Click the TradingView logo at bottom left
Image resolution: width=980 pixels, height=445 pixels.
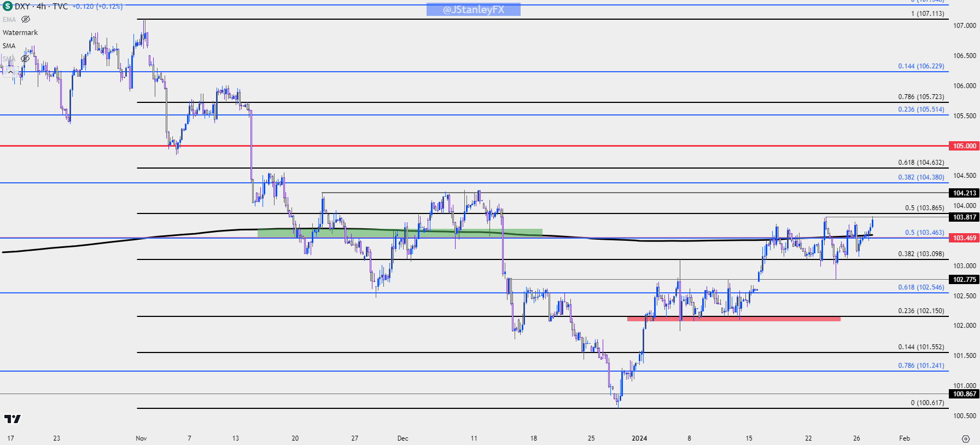pos(12,419)
